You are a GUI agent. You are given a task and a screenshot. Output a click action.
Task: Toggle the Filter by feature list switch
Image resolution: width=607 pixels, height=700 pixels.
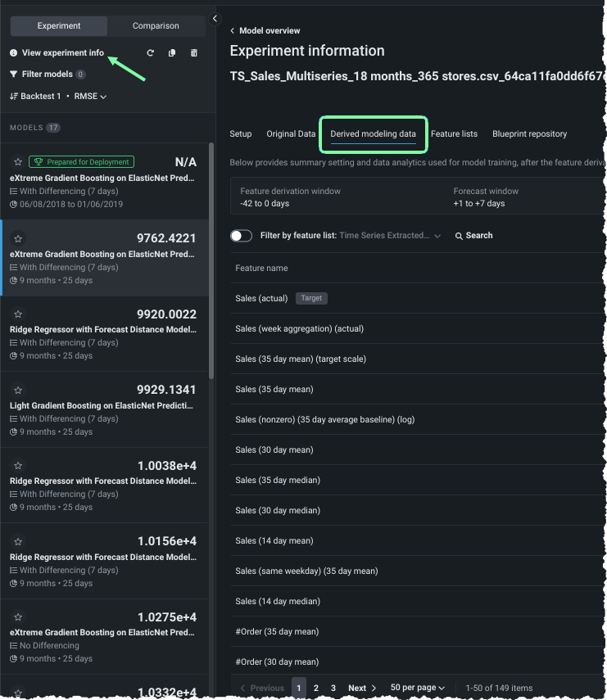[x=241, y=236]
